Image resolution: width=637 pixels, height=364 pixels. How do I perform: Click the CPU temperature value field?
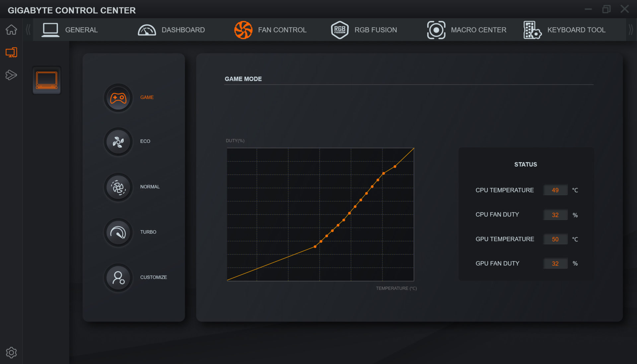point(555,190)
